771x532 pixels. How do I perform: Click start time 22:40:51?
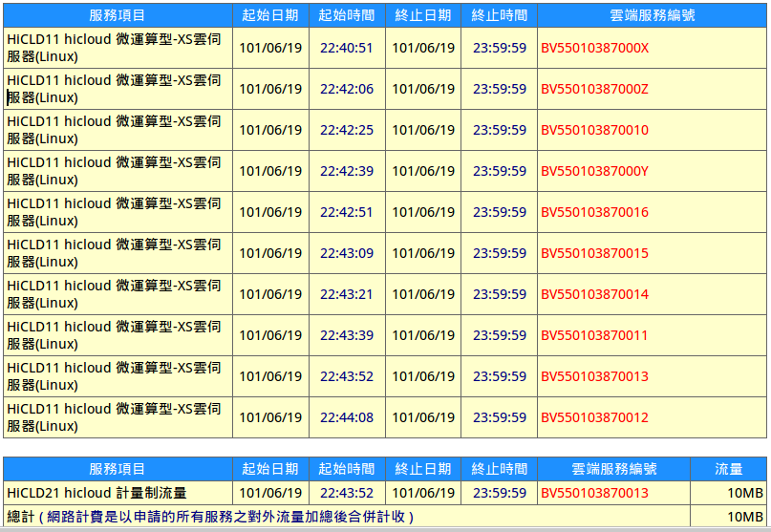347,48
